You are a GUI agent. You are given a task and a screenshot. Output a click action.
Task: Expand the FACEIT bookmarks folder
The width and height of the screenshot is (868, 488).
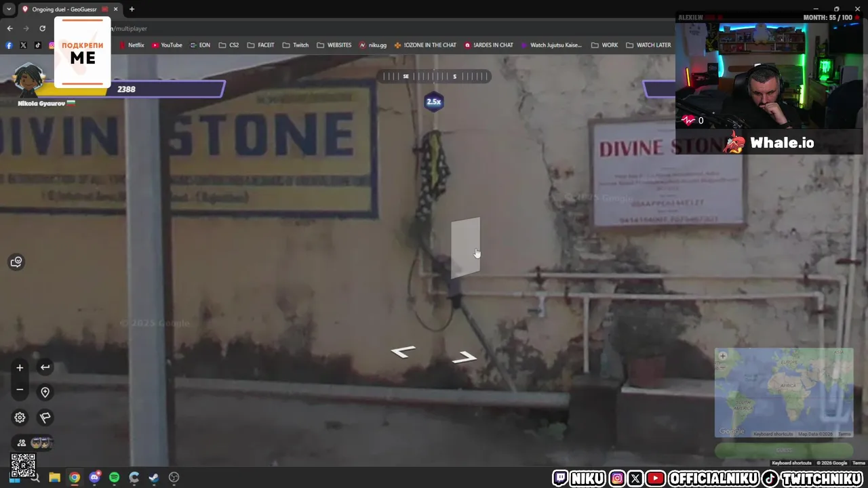coord(260,45)
